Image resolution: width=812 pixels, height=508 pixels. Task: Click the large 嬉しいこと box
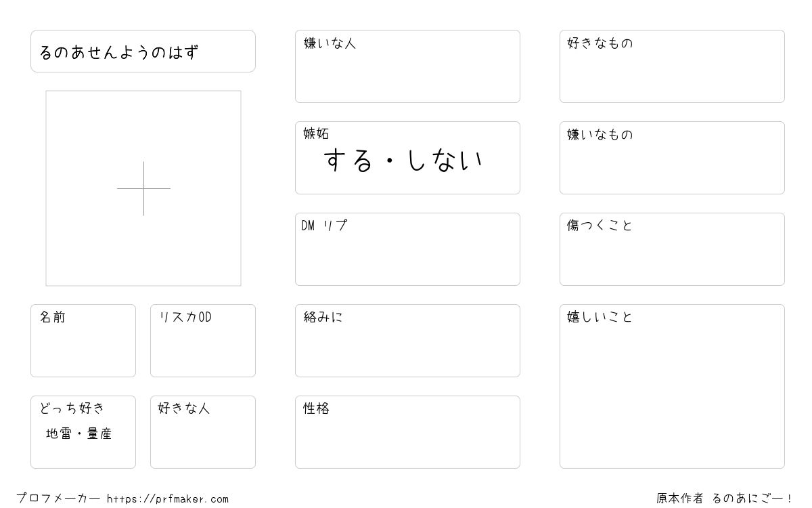tap(672, 386)
